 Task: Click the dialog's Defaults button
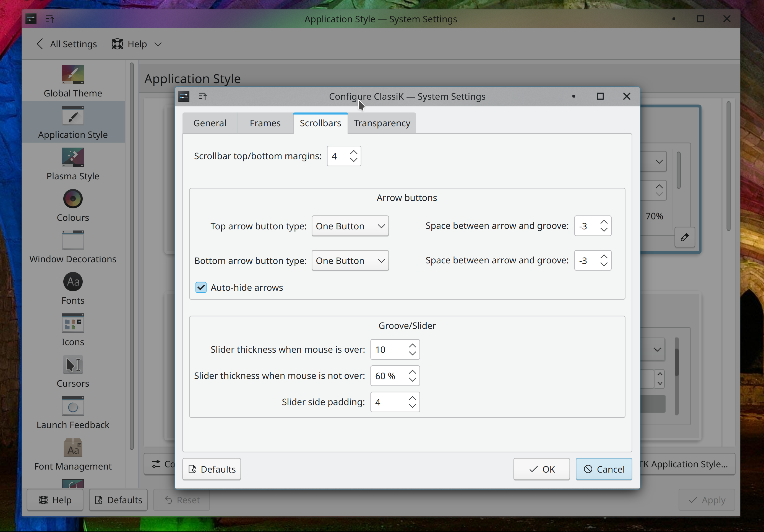pos(212,469)
